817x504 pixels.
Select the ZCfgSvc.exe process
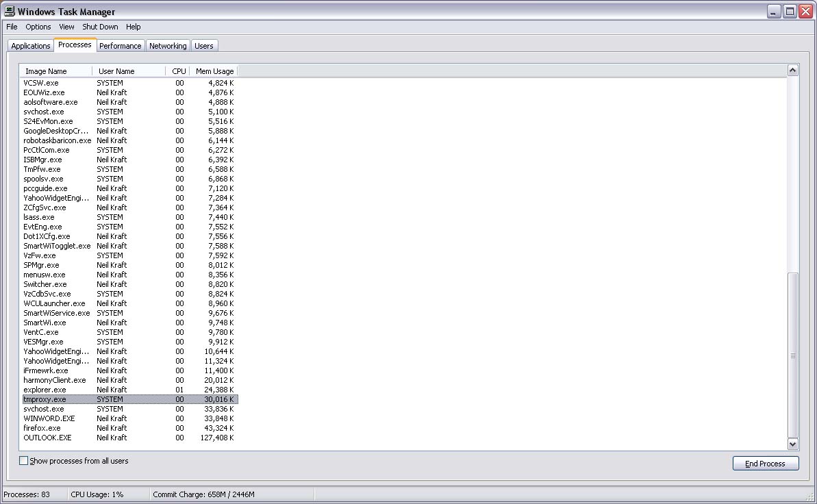[130, 207]
